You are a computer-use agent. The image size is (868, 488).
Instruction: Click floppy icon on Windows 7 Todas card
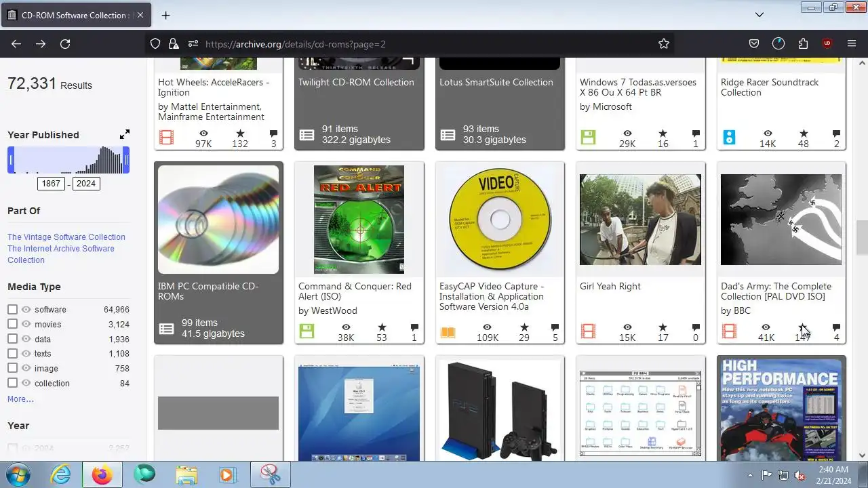pyautogui.click(x=588, y=138)
